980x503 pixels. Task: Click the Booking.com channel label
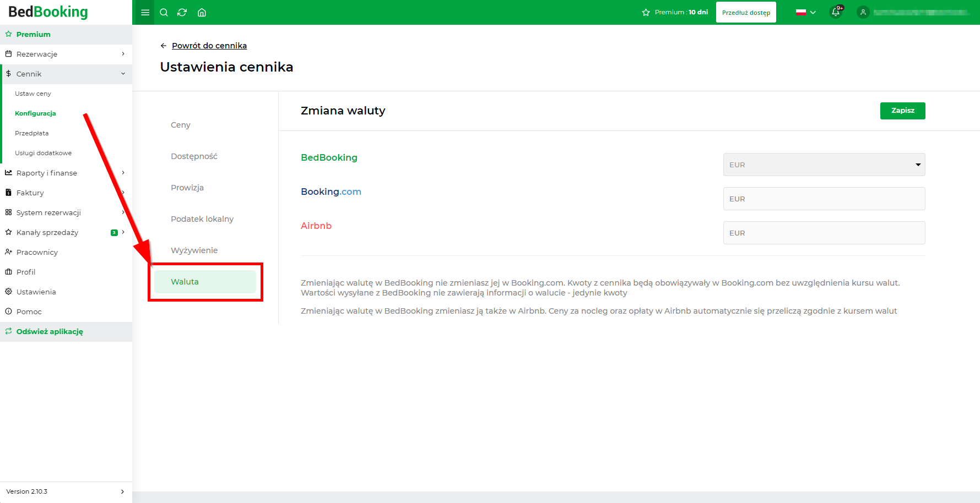click(x=331, y=192)
